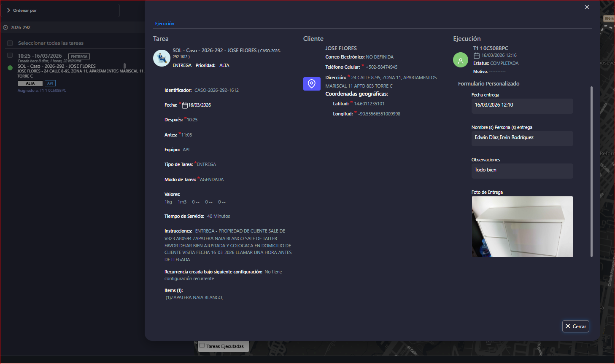Click the calendar icon beside 16/03/2026 12:16

tap(477, 56)
